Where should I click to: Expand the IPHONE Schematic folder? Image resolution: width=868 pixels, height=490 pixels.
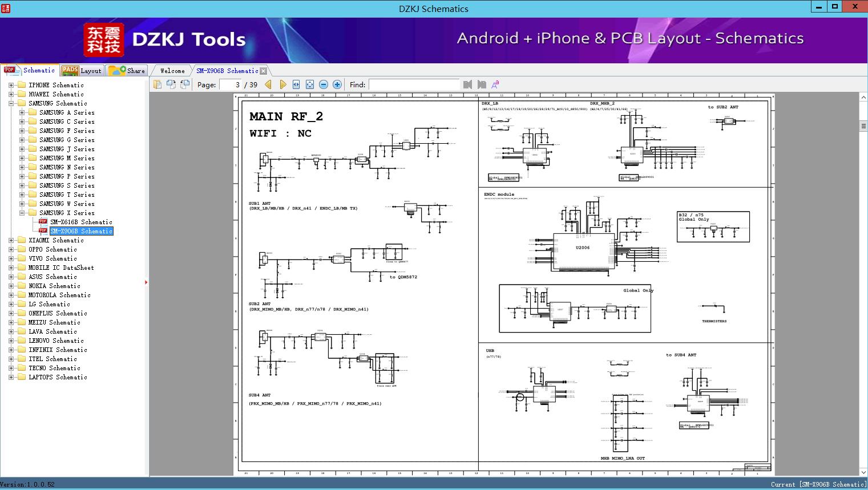(11, 85)
